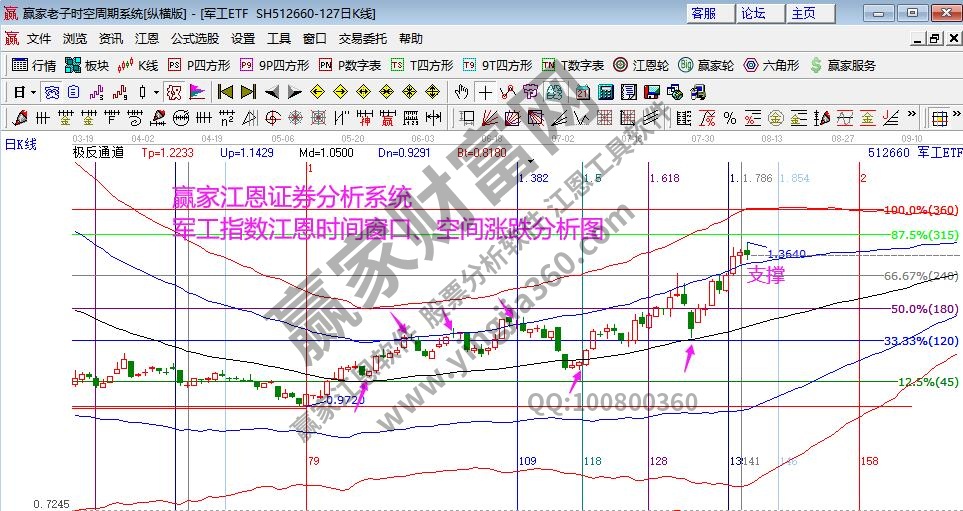
Task: Click the 论坛 forum button
Action: click(753, 13)
